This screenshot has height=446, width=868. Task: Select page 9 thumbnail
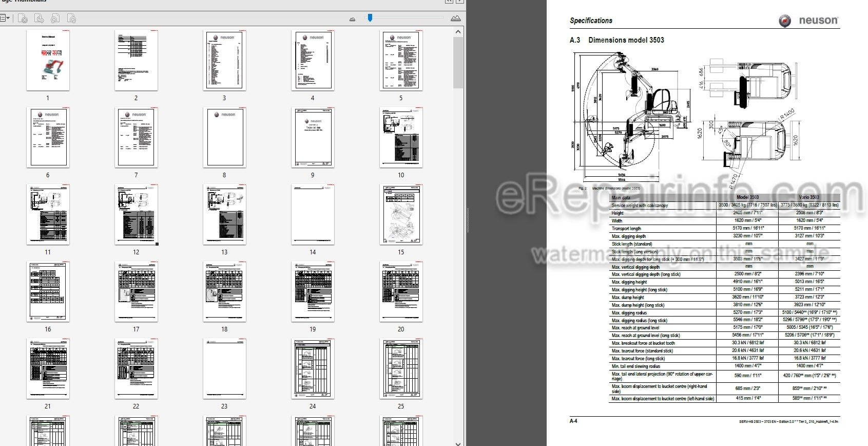click(313, 138)
